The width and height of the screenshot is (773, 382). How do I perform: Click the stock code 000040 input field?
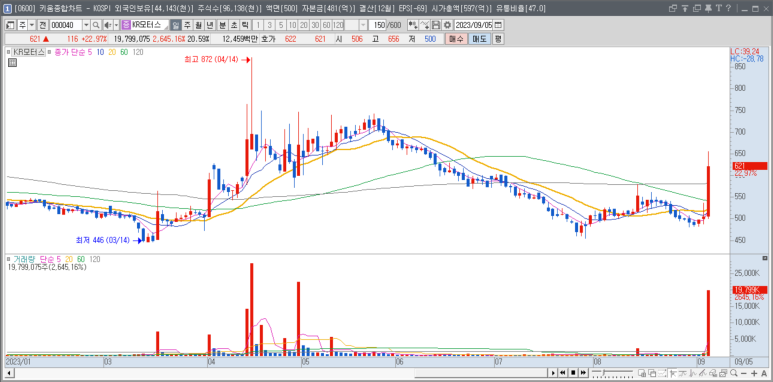pyautogui.click(x=66, y=25)
